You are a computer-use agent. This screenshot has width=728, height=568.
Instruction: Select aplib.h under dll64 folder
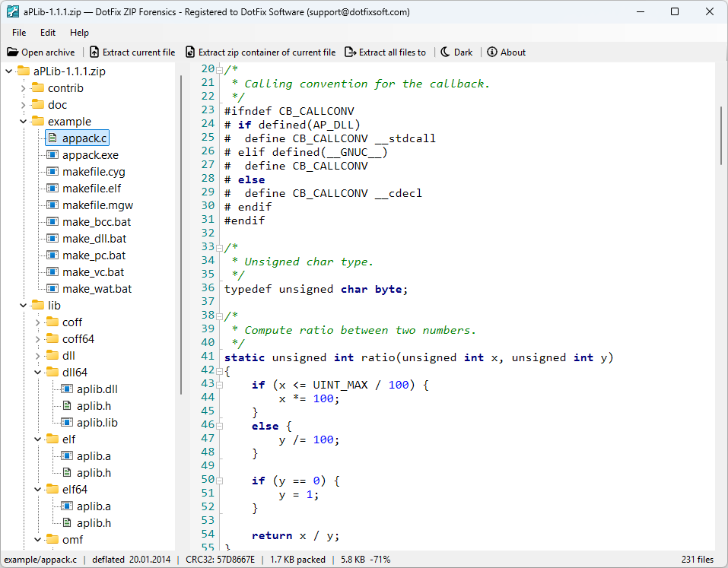(94, 406)
